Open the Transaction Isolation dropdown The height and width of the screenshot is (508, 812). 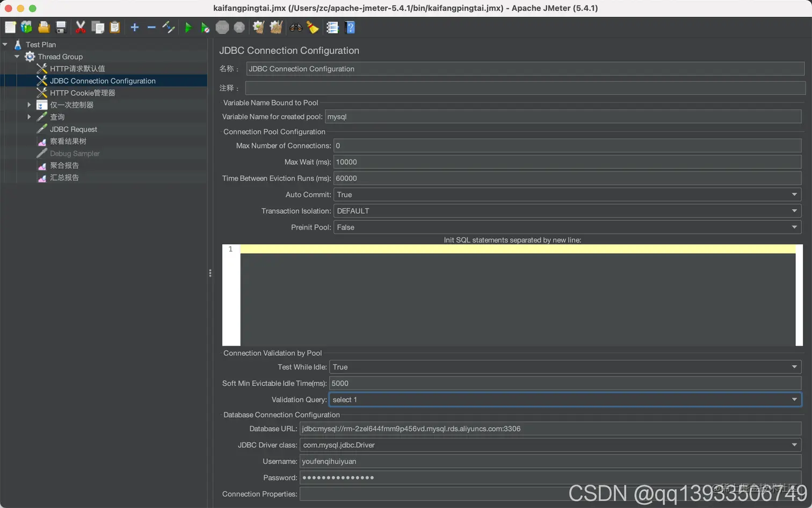click(x=568, y=211)
